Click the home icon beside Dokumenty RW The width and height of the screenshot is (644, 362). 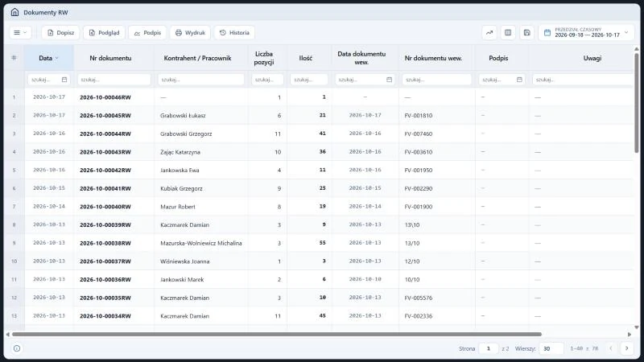(x=14, y=12)
